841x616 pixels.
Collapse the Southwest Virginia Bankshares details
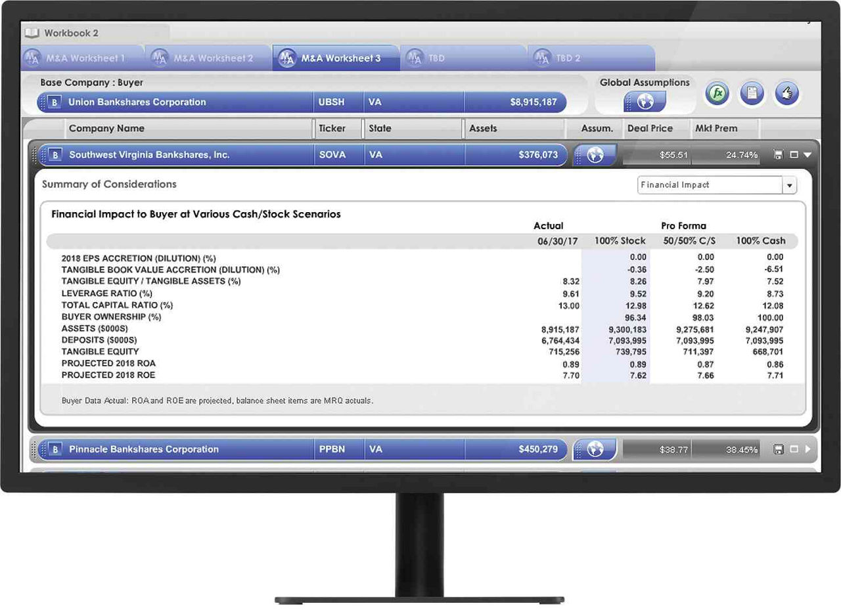point(808,156)
